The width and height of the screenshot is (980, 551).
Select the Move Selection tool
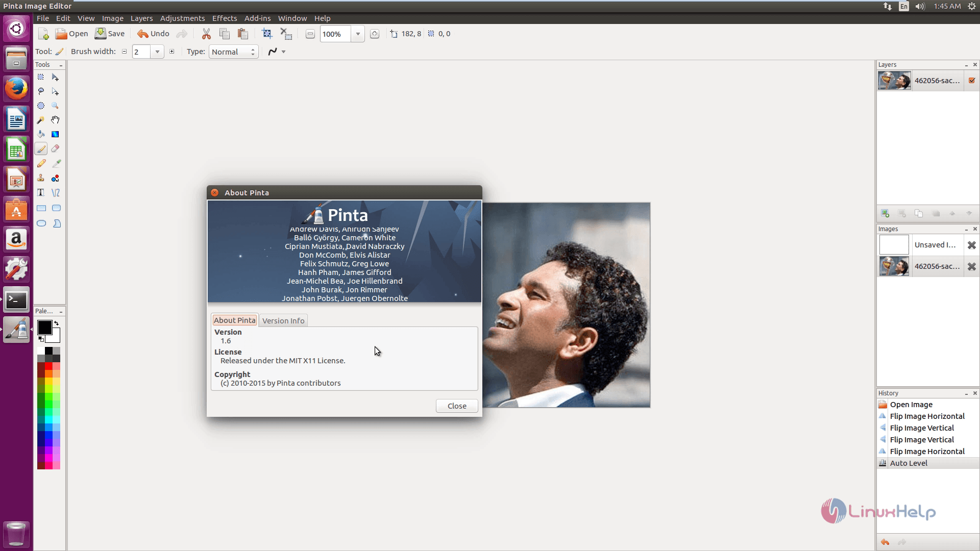(x=55, y=91)
